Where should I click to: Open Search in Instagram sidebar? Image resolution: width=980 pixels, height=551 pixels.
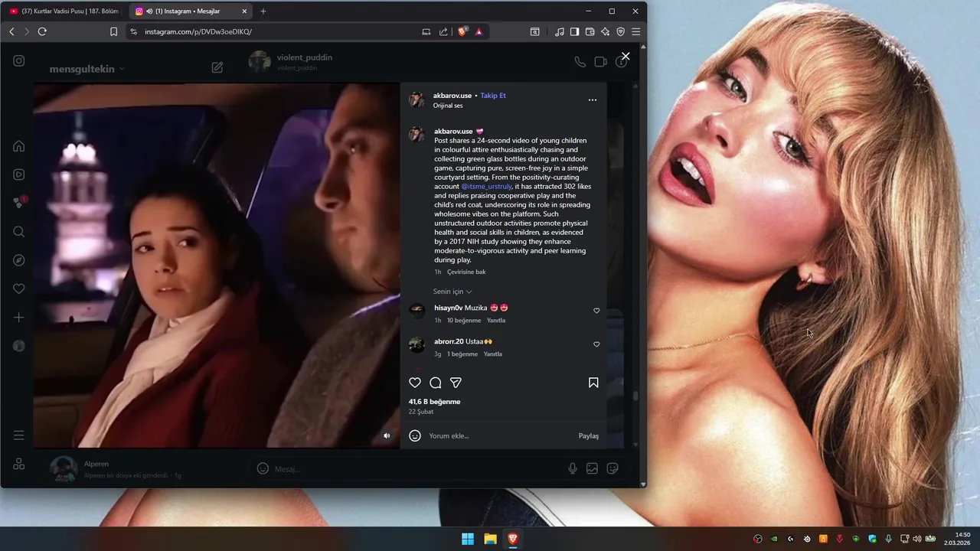coord(19,232)
